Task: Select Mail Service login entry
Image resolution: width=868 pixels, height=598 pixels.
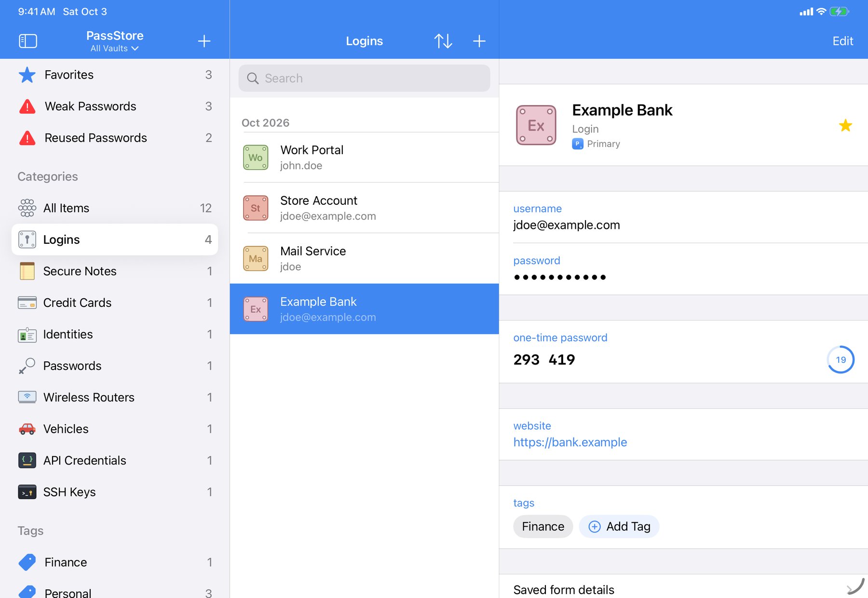Action: 365,259
